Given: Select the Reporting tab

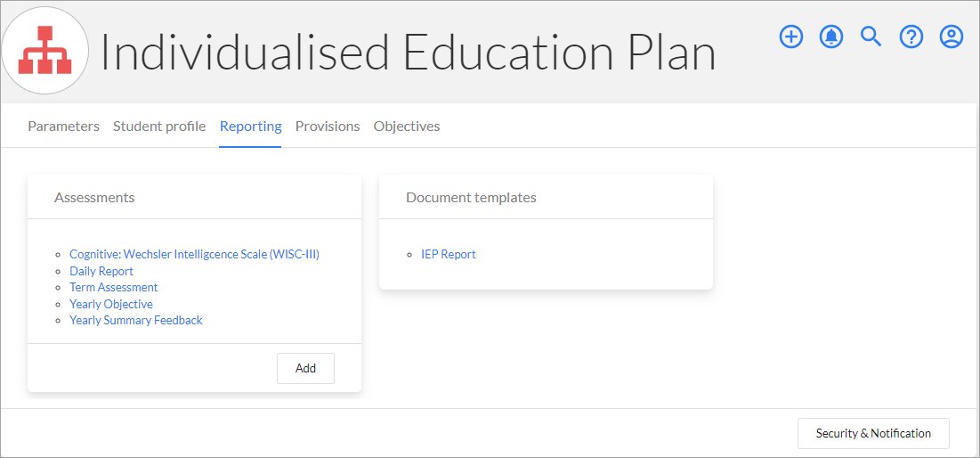Looking at the screenshot, I should point(251,127).
